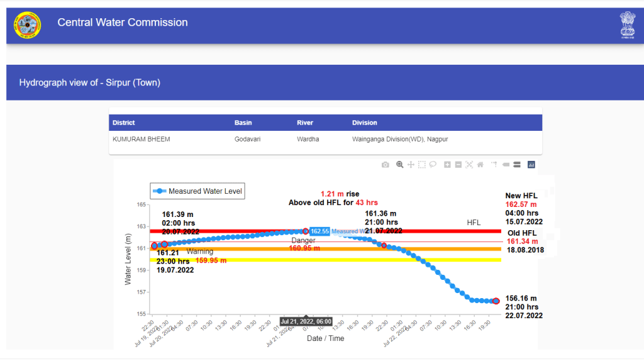Click the Zoom In plus icon
The width and height of the screenshot is (644, 361).
coord(447,165)
